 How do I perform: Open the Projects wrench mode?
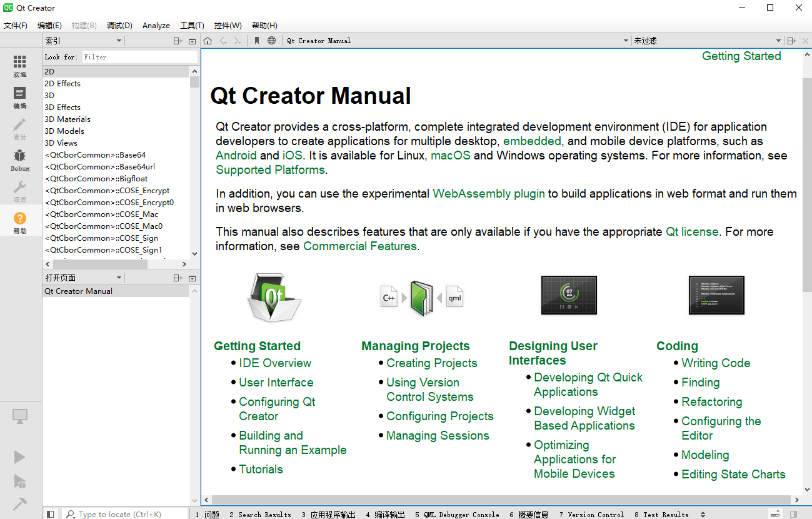(x=20, y=191)
